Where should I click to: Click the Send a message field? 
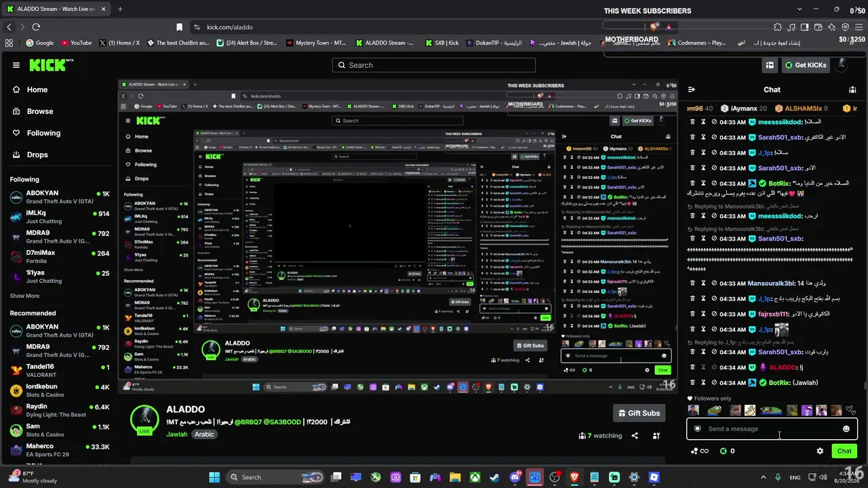click(x=772, y=429)
